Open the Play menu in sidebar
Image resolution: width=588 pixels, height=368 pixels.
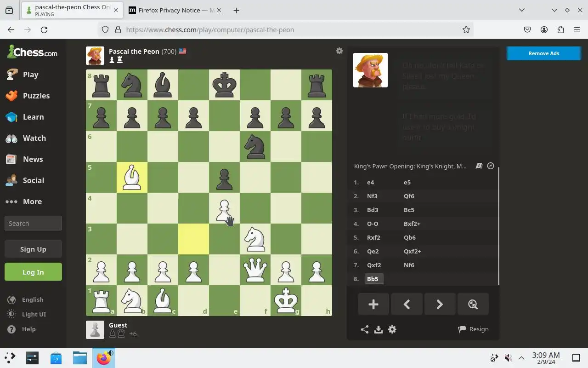point(33,75)
